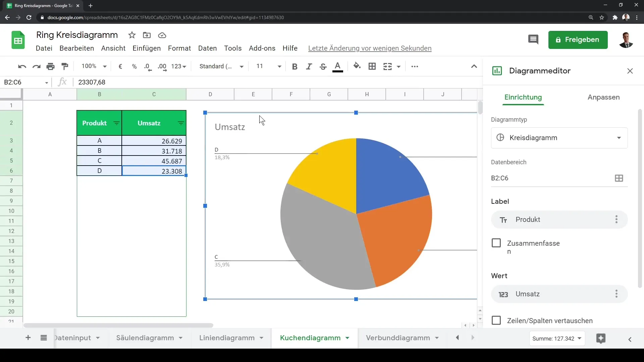Collapse the menus with the up chevron
Image resolution: width=644 pixels, height=362 pixels.
pos(474,66)
